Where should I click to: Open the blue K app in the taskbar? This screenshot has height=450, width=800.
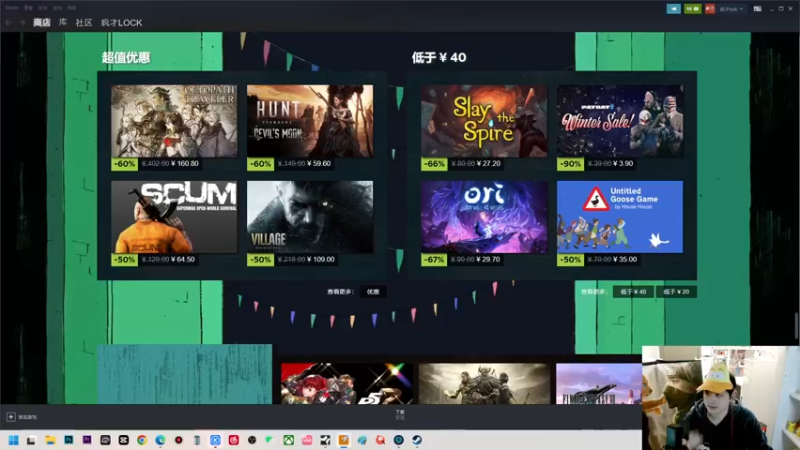(215, 440)
